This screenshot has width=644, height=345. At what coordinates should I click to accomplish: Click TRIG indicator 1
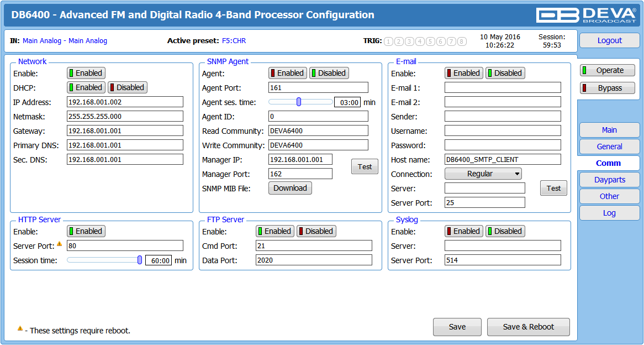pyautogui.click(x=388, y=41)
